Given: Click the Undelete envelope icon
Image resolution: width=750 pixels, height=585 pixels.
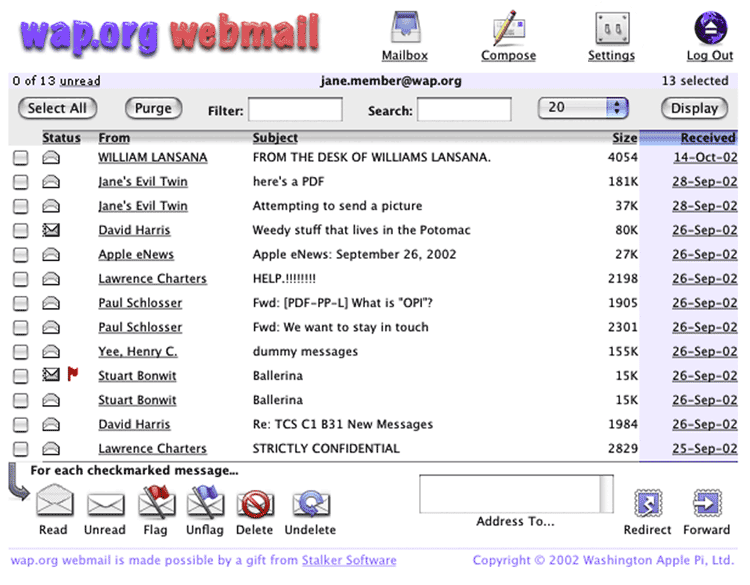Looking at the screenshot, I should [x=311, y=503].
